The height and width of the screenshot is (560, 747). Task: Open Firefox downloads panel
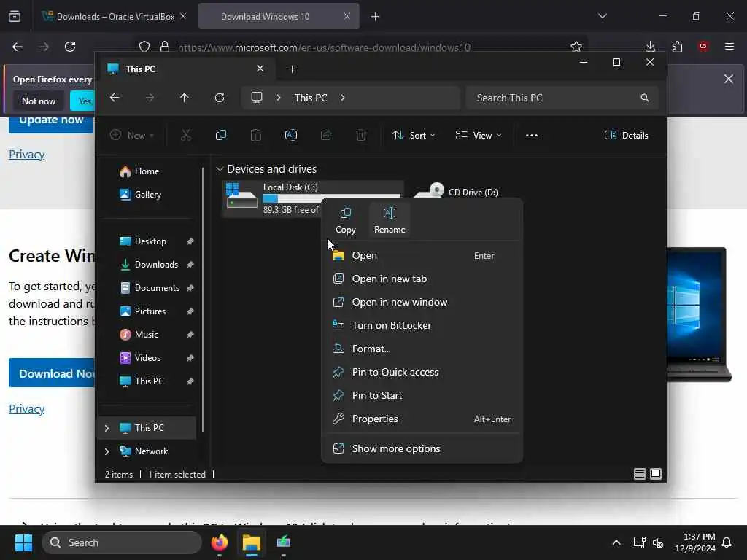(x=650, y=47)
